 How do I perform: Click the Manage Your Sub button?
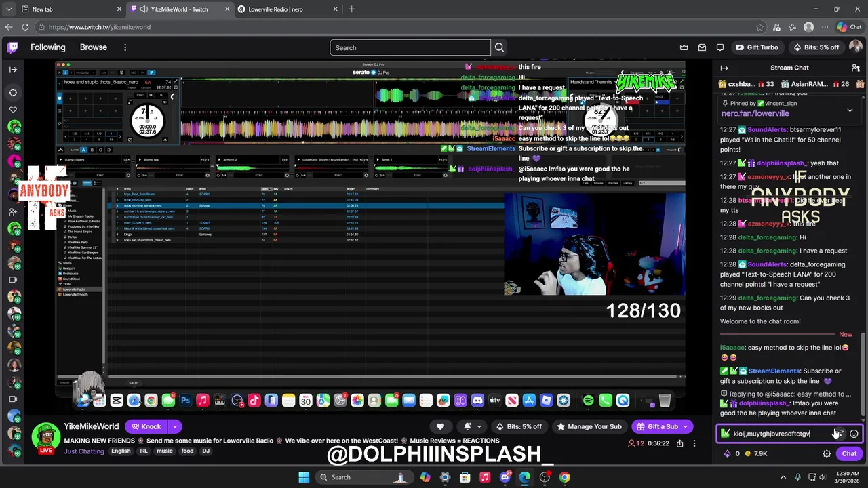(589, 426)
